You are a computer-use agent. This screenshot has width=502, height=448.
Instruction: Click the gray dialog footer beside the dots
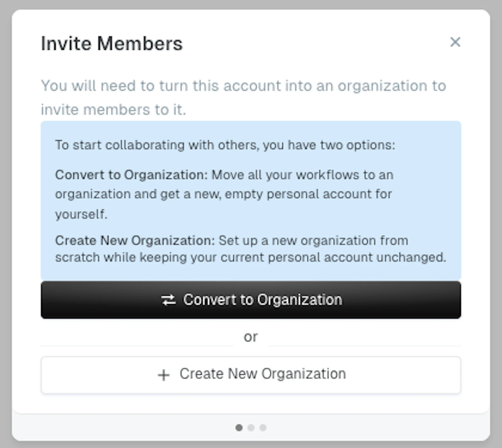pos(376,428)
